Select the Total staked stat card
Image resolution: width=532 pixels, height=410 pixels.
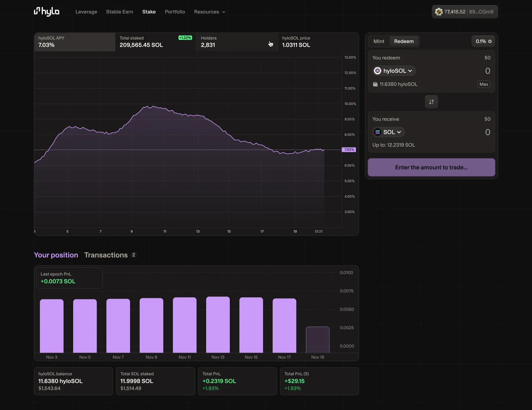156,42
